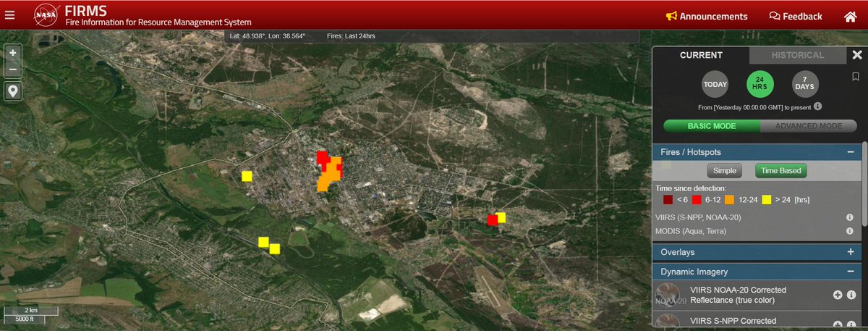Click the bookmark icon in panel
Viewport: 868px width, 331px height.
pos(856,76)
